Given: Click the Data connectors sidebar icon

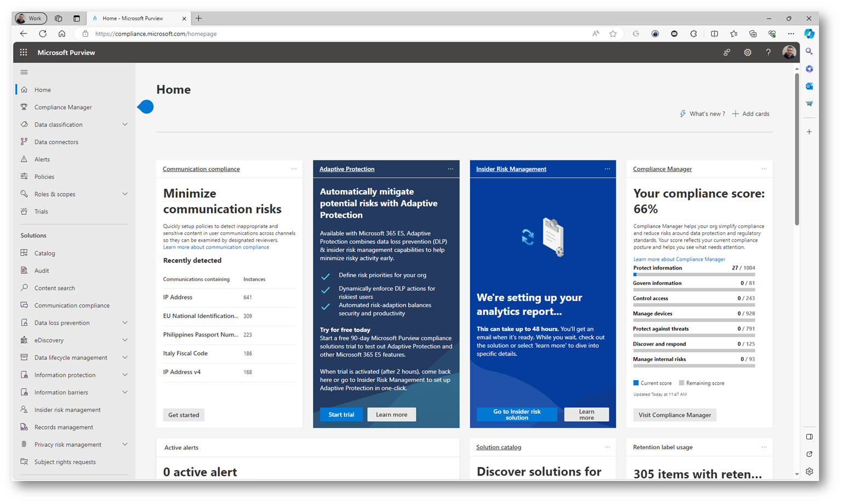Looking at the screenshot, I should (24, 142).
